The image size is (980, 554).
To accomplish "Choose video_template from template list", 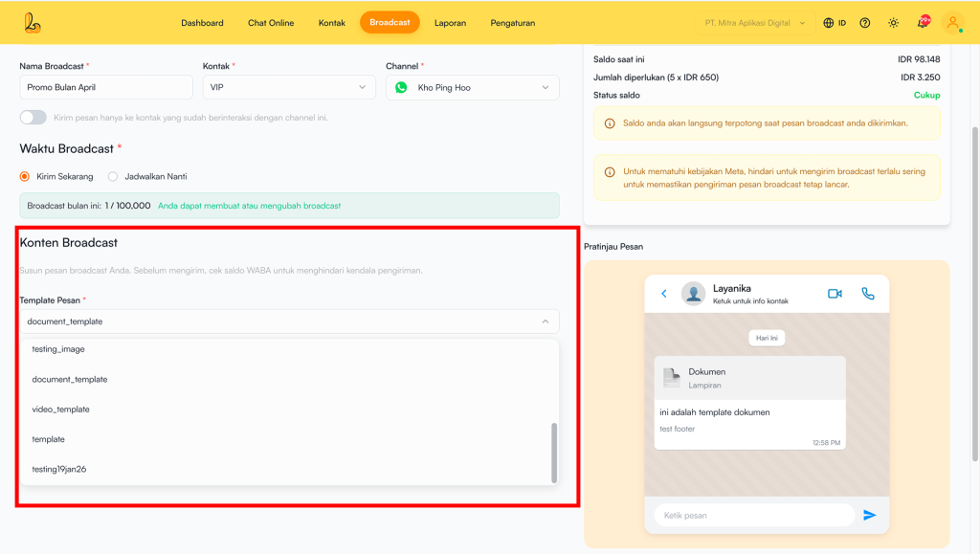I will point(60,410).
